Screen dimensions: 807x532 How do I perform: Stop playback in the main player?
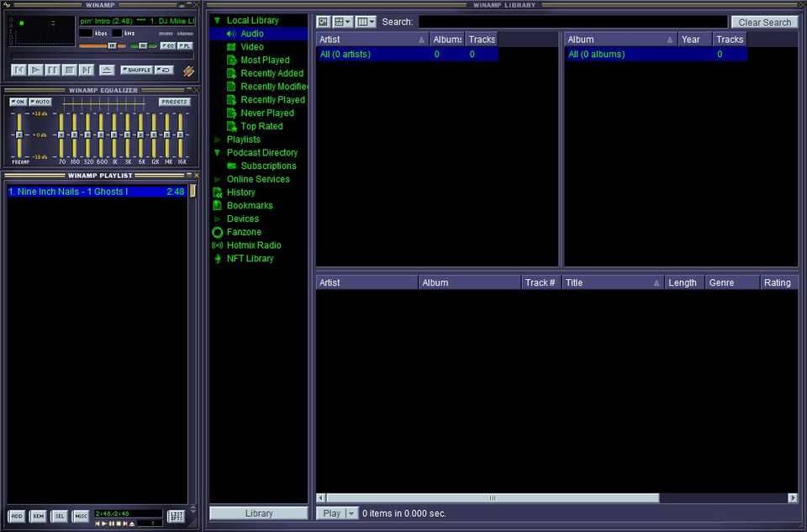tap(70, 70)
